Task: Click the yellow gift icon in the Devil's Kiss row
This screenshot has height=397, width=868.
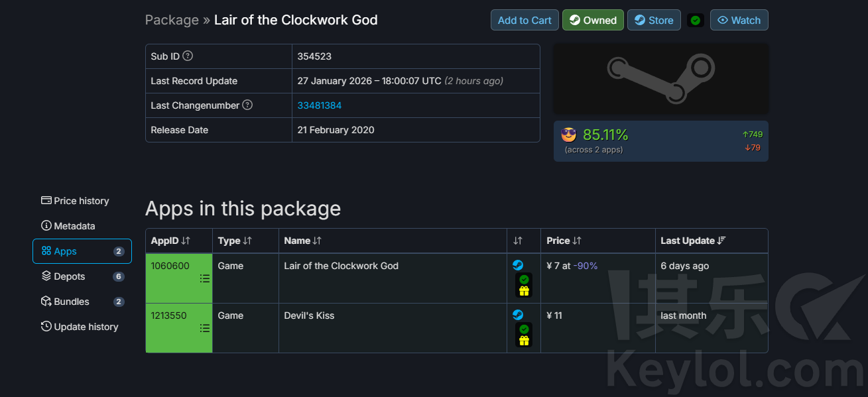Action: [524, 341]
